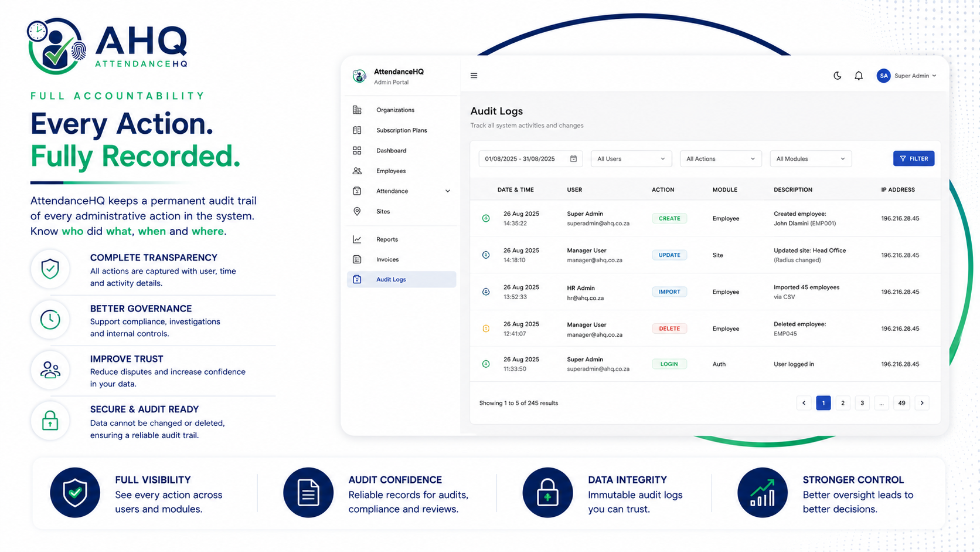Select Audit Logs in sidebar
The image size is (980, 552).
[x=401, y=279]
